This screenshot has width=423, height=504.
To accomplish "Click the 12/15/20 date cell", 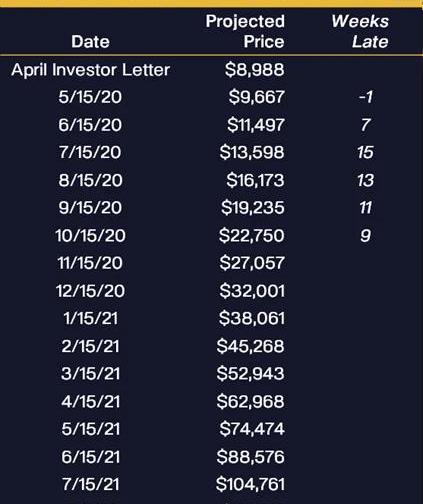I will [x=90, y=291].
